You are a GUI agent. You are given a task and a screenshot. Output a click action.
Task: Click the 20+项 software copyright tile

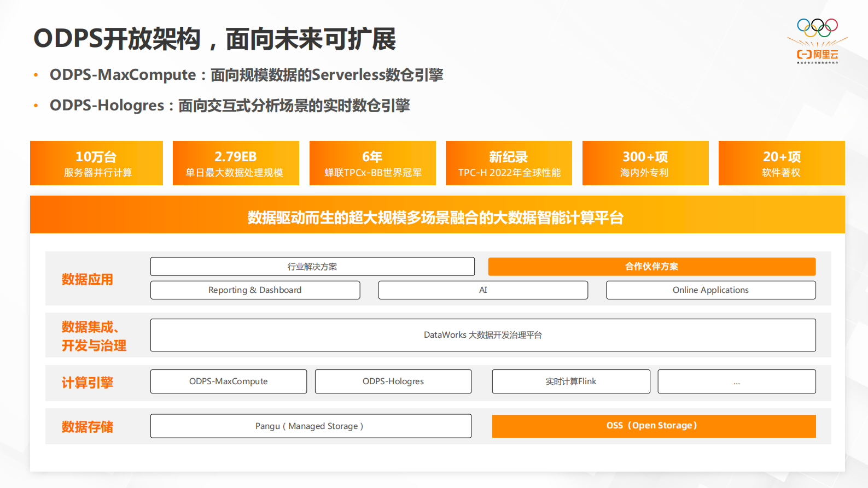[782, 163]
